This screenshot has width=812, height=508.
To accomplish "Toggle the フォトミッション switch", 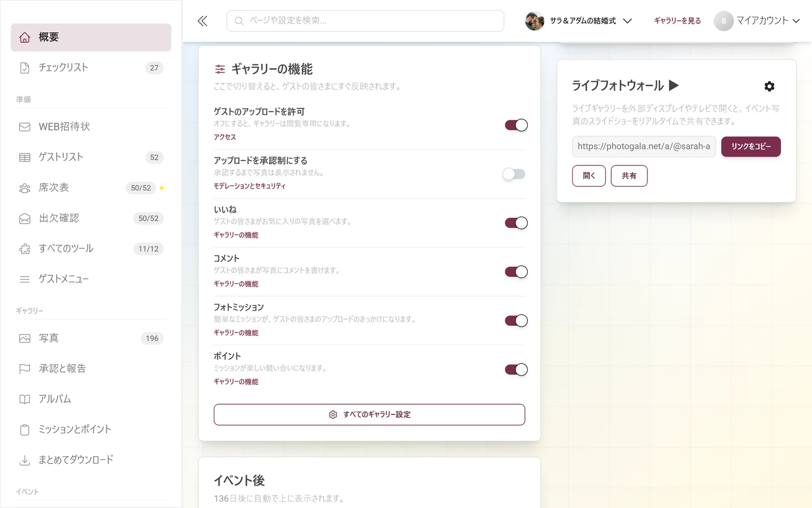I will 516,321.
